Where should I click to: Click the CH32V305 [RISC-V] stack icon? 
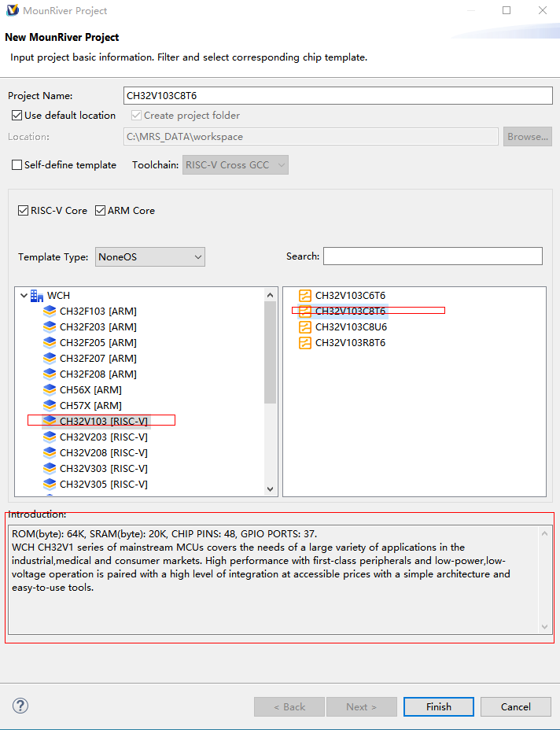[x=50, y=485]
